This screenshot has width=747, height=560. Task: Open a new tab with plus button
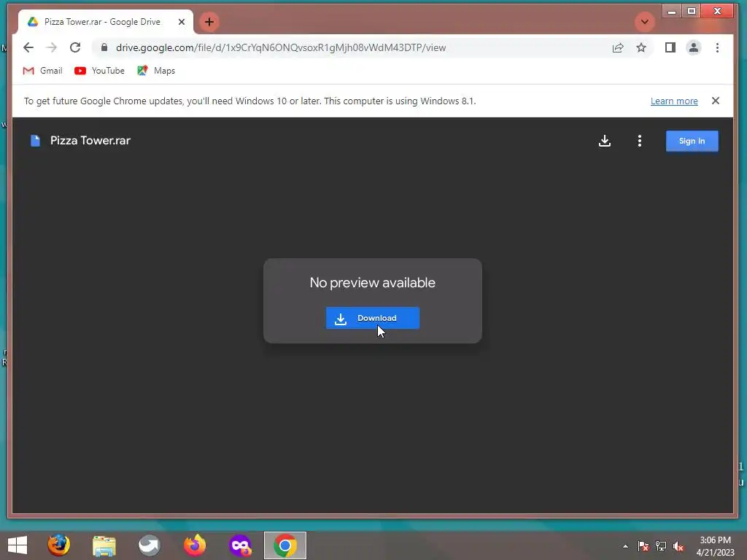(x=209, y=22)
